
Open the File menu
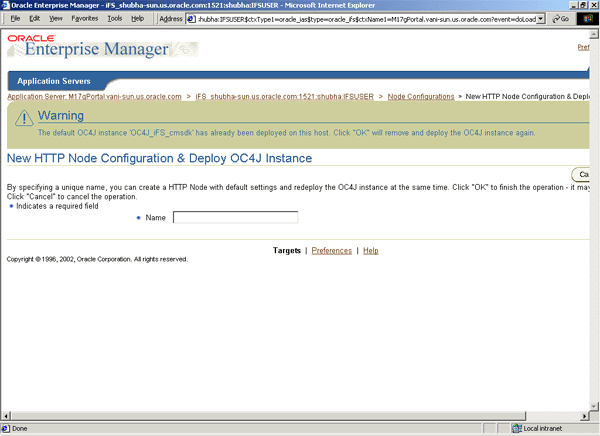(x=15, y=18)
